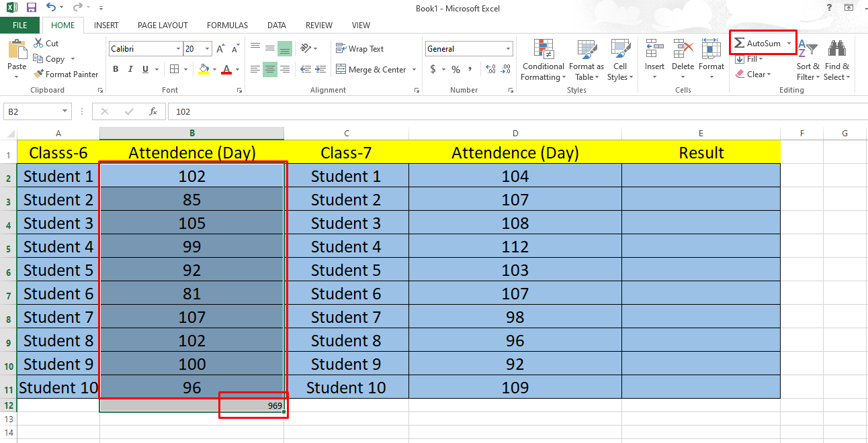The width and height of the screenshot is (868, 443).
Task: Select column E header
Action: pos(701,134)
